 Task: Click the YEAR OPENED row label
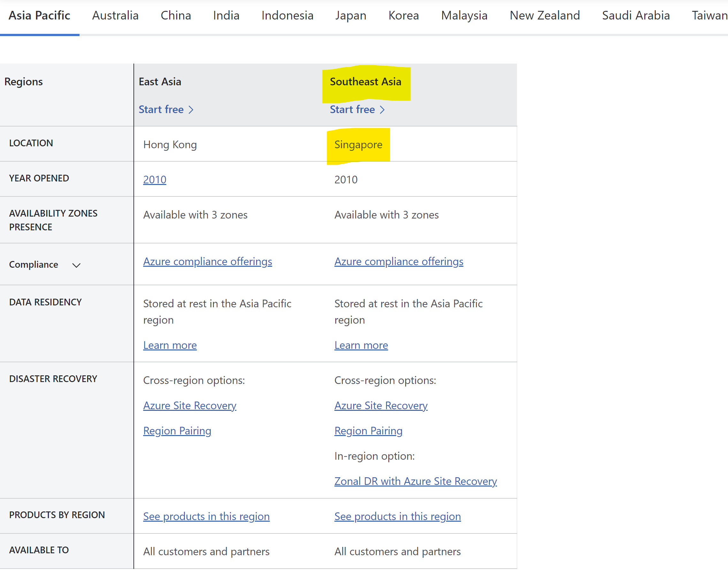coord(39,178)
